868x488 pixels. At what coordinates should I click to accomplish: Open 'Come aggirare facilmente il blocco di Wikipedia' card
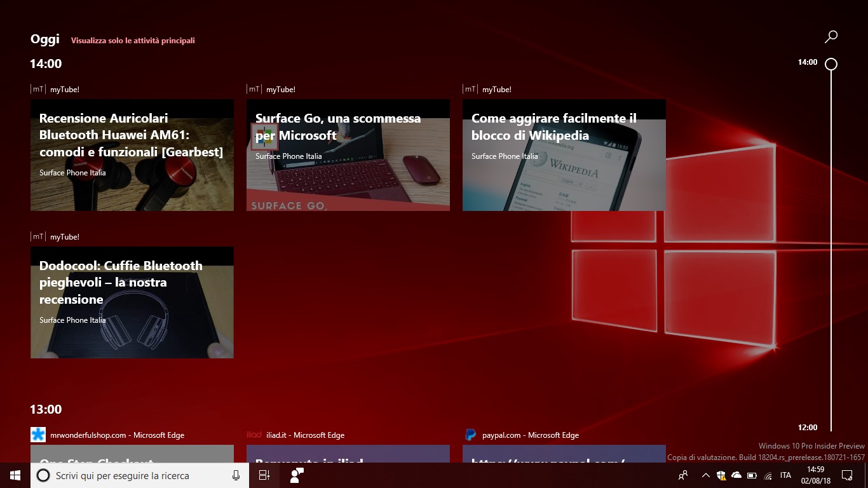tap(564, 155)
